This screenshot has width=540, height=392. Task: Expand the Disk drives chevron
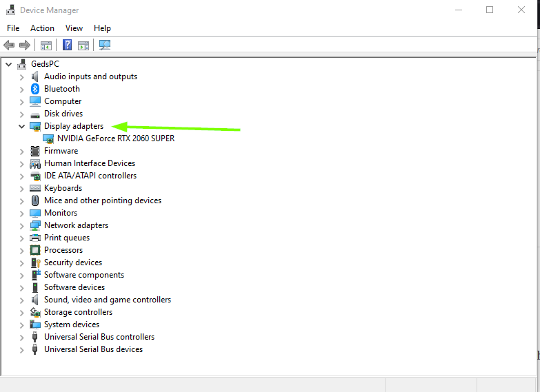(x=21, y=114)
